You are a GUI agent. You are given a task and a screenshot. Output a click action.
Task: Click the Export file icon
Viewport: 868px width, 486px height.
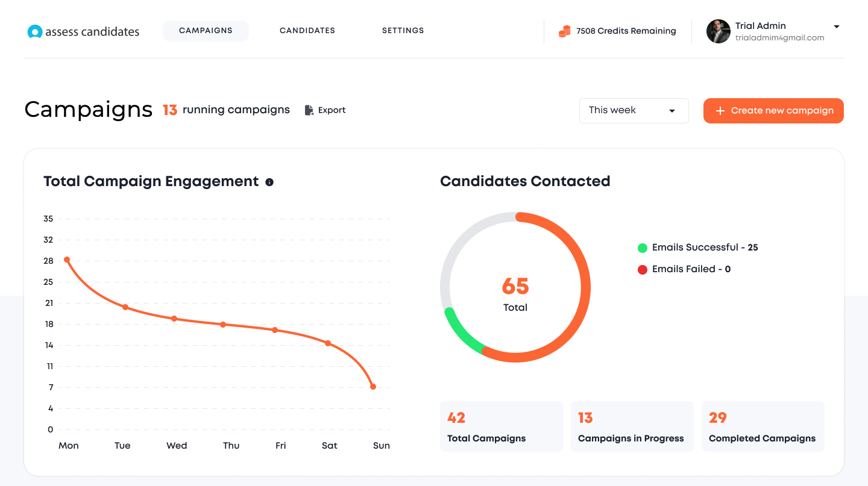(309, 110)
